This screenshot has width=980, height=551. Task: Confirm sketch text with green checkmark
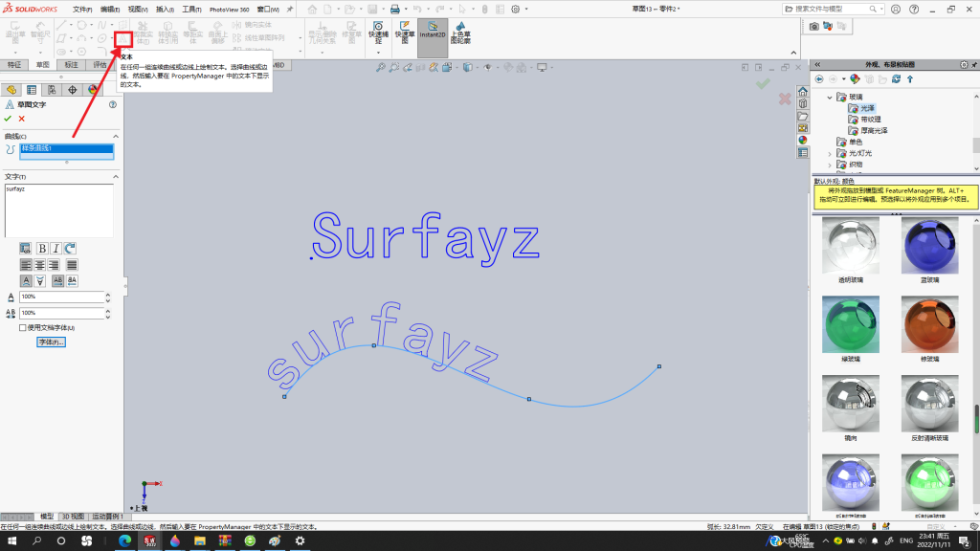(x=8, y=119)
